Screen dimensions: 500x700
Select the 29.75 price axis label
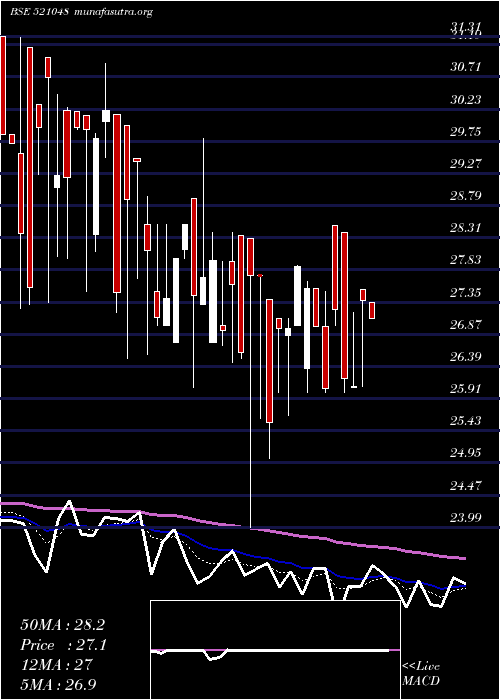pos(466,132)
